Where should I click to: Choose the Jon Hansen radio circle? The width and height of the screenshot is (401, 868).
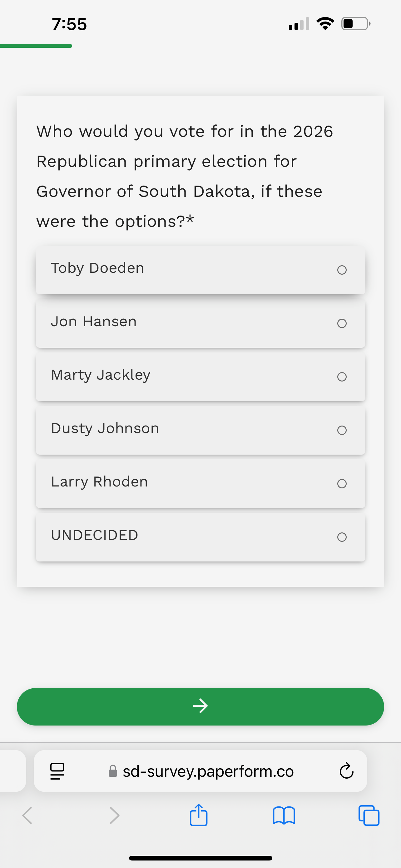click(x=342, y=323)
